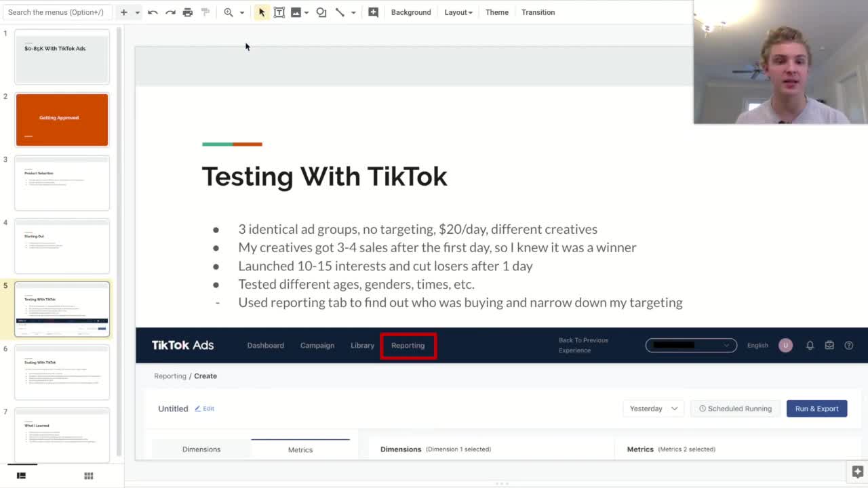Open the line type dropdown arrow
This screenshot has width=868, height=488.
(x=353, y=12)
